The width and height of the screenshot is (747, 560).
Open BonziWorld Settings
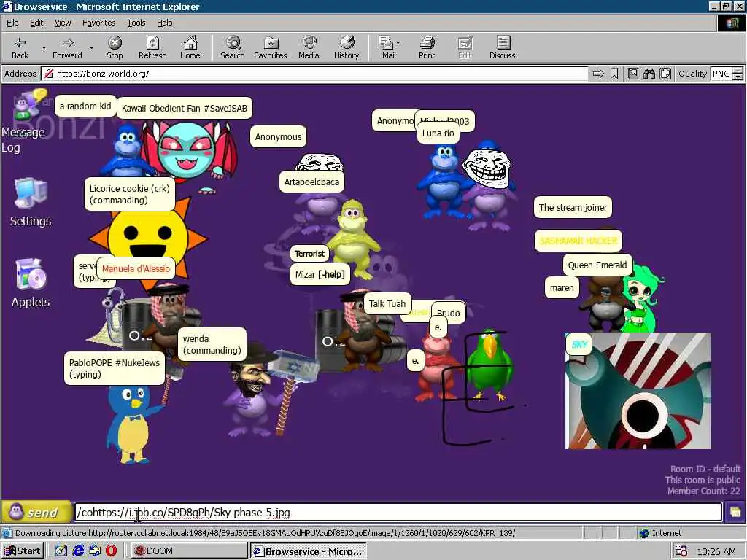click(31, 203)
